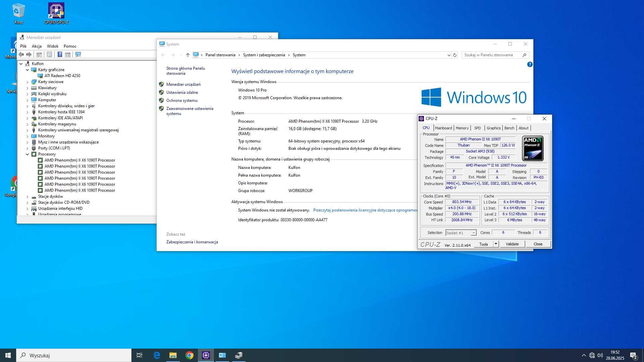Viewport: 644px width, 362px height.
Task: Open the address bar history dropdown in System window
Action: 449,55
